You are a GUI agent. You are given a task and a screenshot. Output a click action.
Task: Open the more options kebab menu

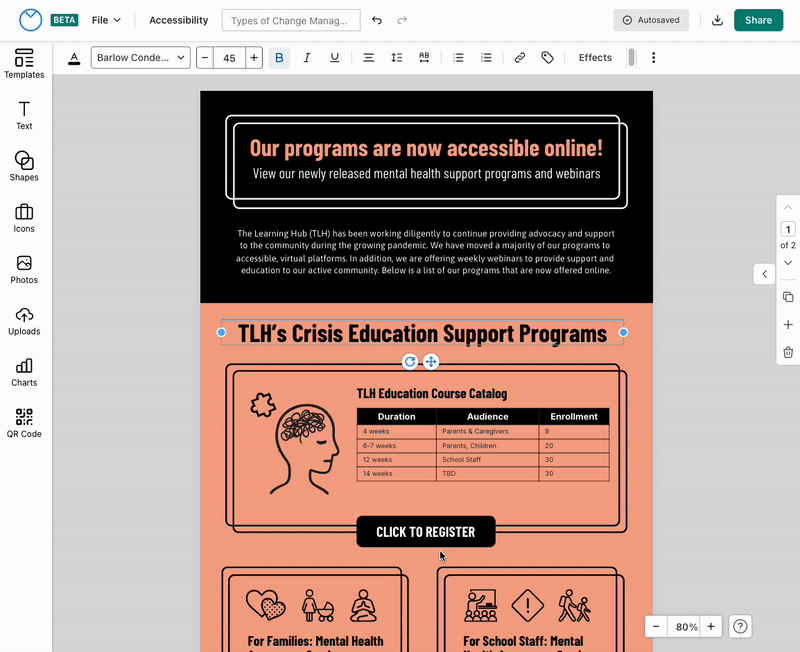pos(653,58)
